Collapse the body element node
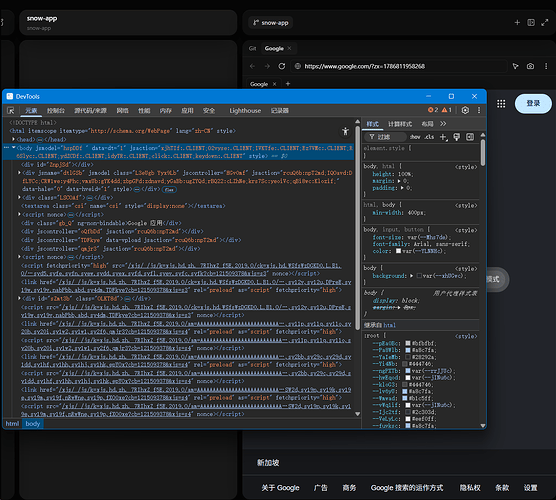The image size is (556, 500). pyautogui.click(x=13, y=148)
